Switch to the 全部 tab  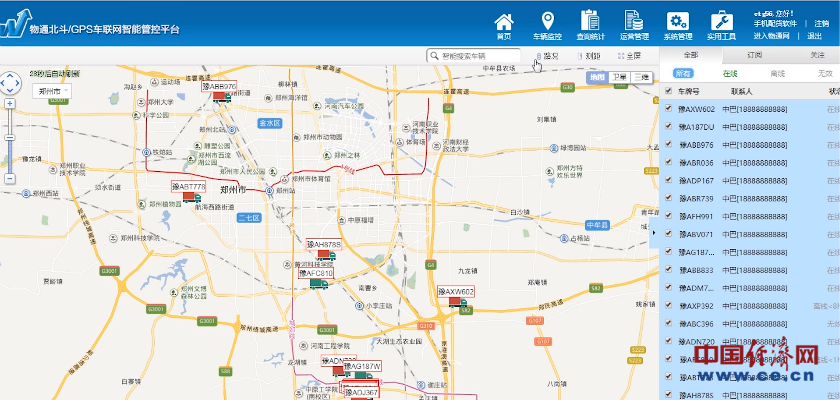pyautogui.click(x=691, y=55)
